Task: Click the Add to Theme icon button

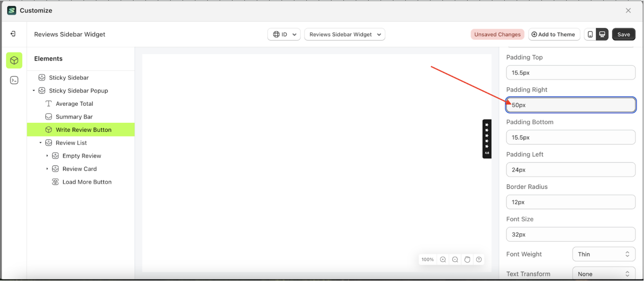Action: [x=534, y=34]
